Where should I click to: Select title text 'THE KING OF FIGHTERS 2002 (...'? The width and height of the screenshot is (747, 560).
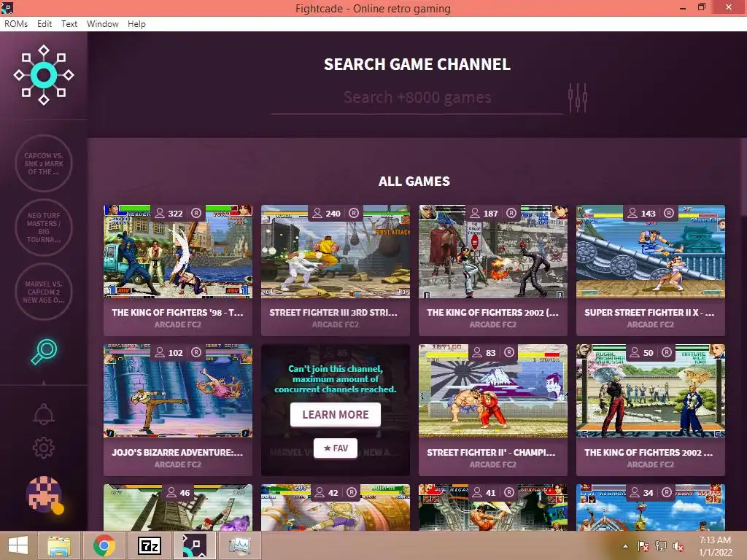point(492,312)
